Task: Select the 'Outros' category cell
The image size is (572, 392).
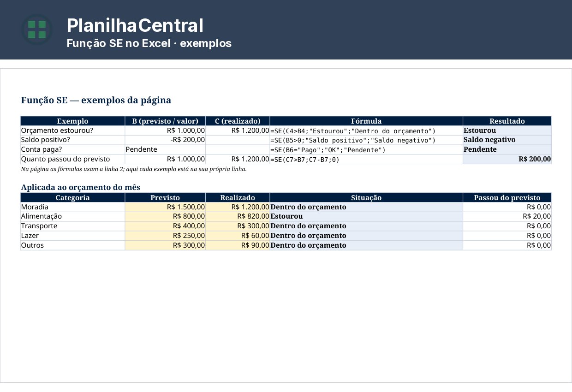Action: point(73,245)
